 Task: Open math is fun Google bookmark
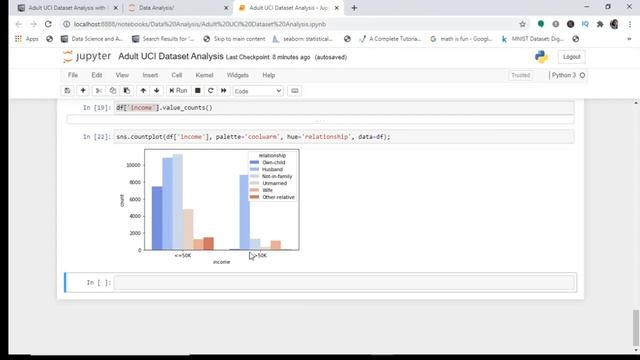tap(462, 39)
